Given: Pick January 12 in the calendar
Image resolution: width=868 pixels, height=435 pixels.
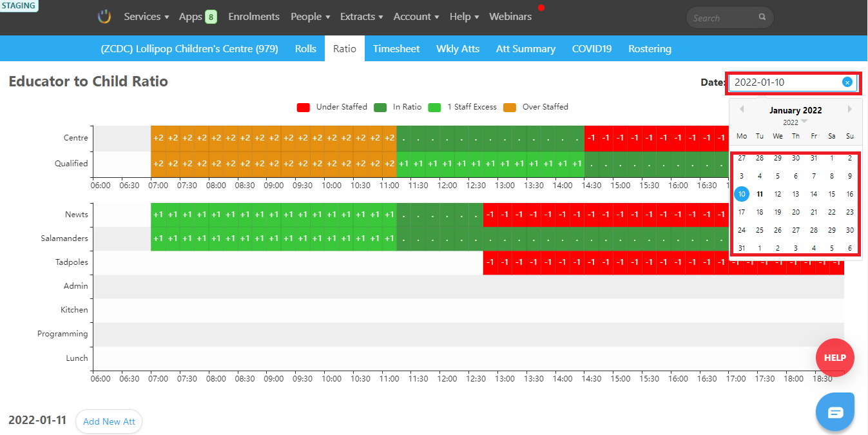Looking at the screenshot, I should tap(778, 194).
